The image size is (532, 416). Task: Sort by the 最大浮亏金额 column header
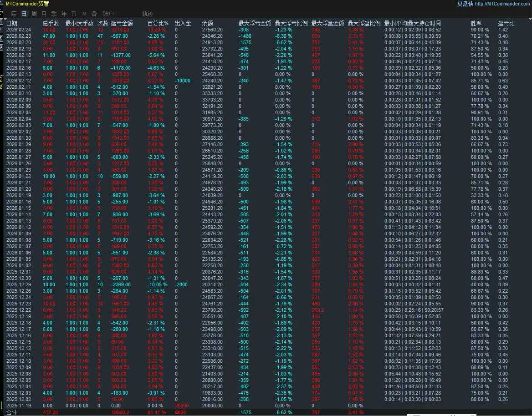point(255,23)
